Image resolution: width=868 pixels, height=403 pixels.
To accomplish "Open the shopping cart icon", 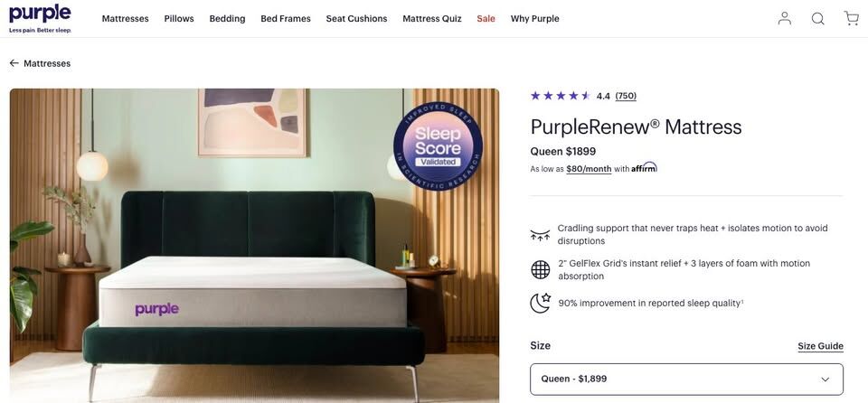I will (852, 18).
